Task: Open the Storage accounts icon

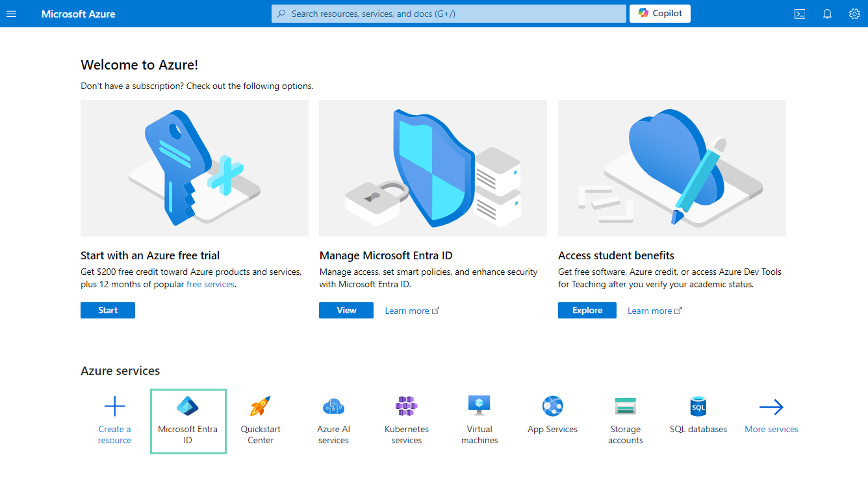Action: coord(626,406)
